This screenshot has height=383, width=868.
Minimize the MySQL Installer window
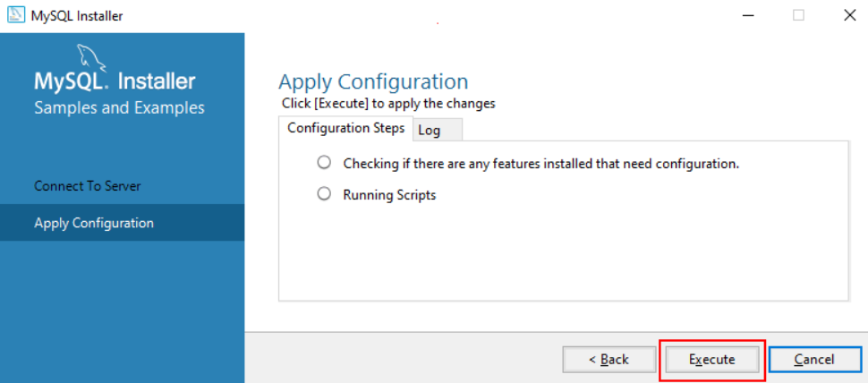coord(747,15)
